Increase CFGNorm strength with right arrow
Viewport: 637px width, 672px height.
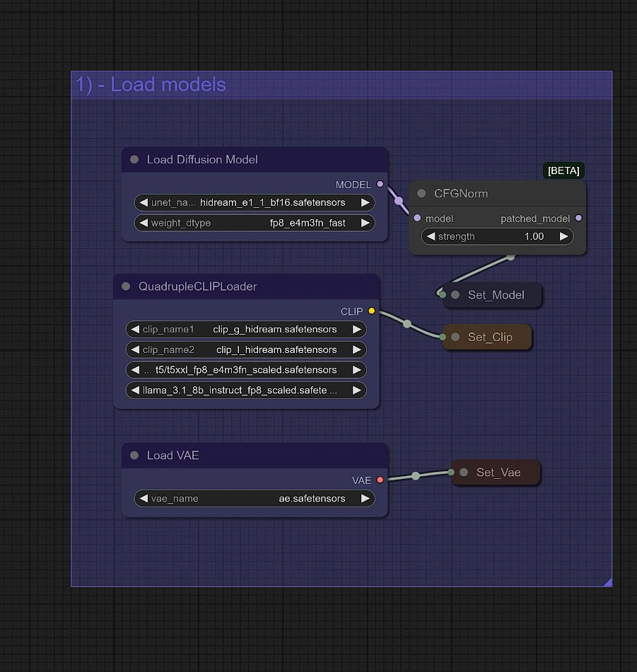click(563, 236)
